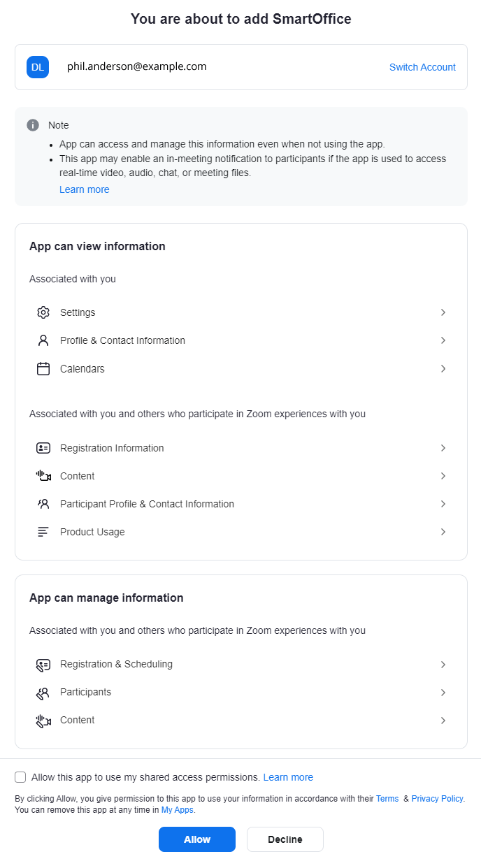Open the Learn more link in the Note
Image resolution: width=481 pixels, height=868 pixels.
(x=84, y=189)
